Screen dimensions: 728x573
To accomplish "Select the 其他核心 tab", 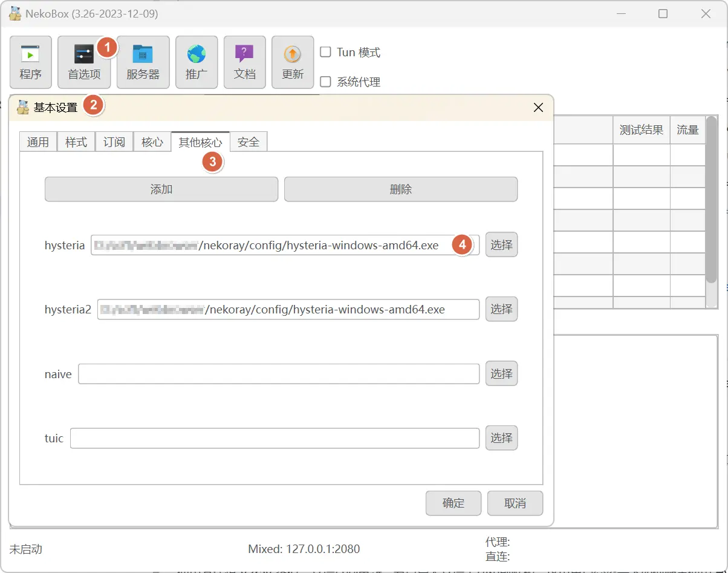I will tap(200, 142).
